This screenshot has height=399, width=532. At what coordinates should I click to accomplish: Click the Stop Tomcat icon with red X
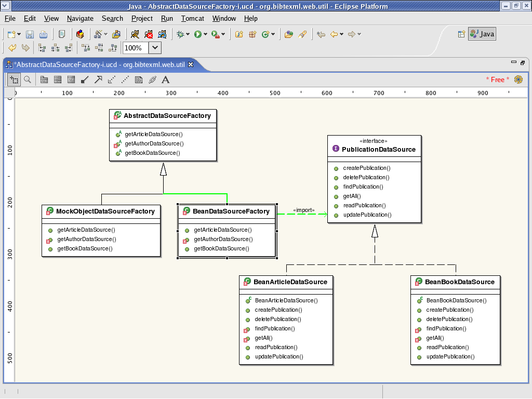[x=149, y=34]
